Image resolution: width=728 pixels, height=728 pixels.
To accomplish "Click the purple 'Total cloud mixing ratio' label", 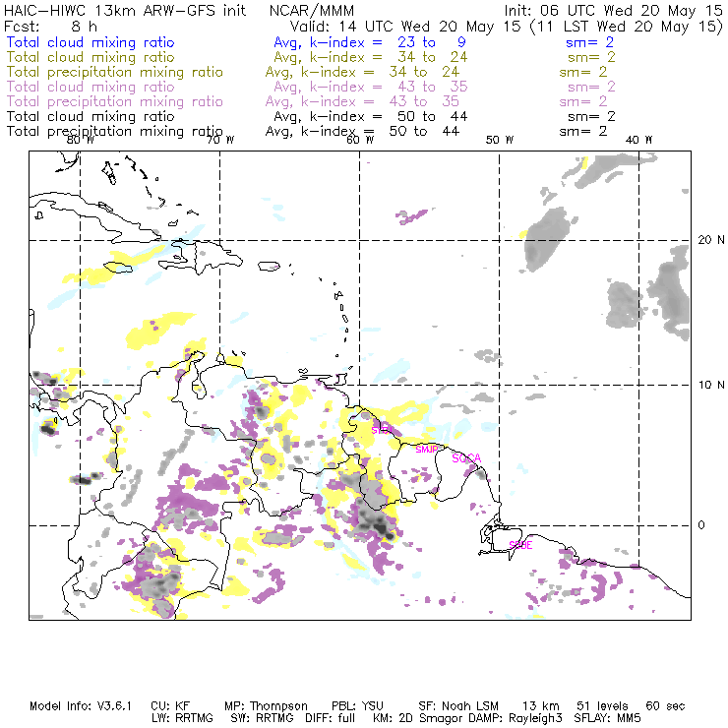I will coord(91,87).
